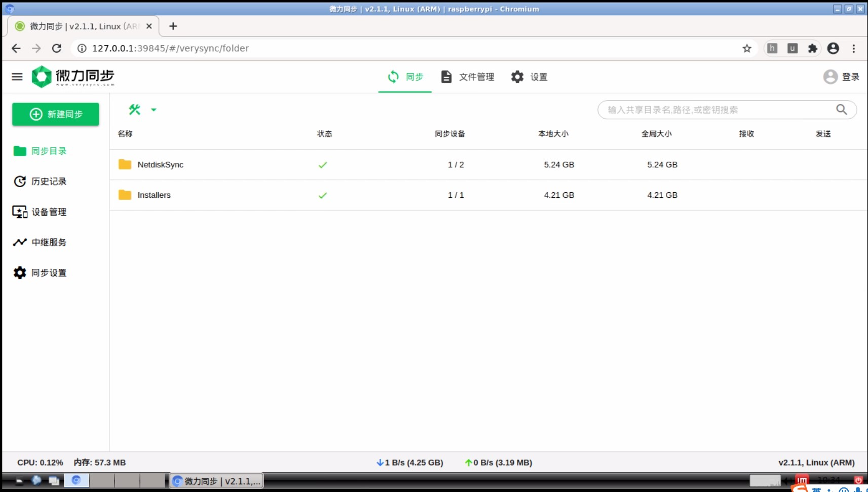Viewport: 868px width, 492px height.
Task: Click the verysync taskbar window button
Action: click(x=216, y=481)
